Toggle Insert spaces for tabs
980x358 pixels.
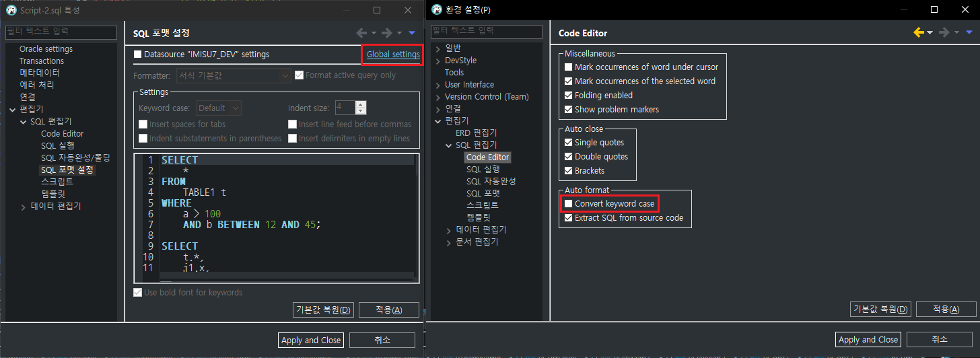pos(143,124)
